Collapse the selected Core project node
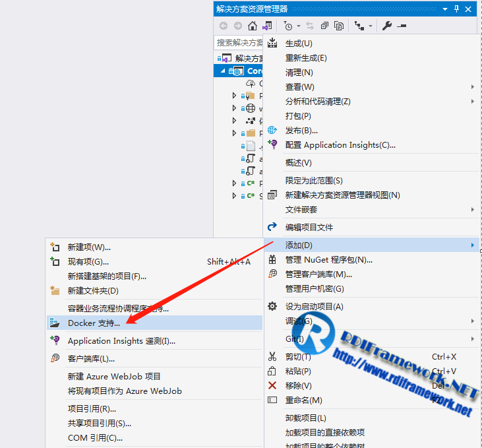The height and width of the screenshot is (448, 482). coord(223,71)
